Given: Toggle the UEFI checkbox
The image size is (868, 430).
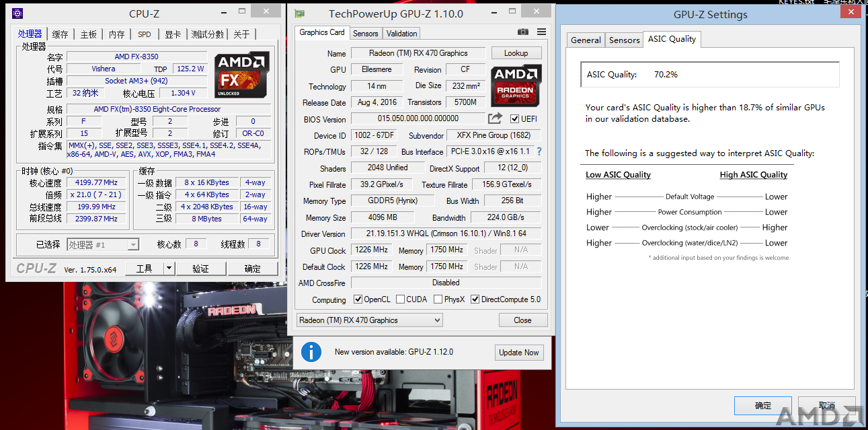Looking at the screenshot, I should click(515, 119).
